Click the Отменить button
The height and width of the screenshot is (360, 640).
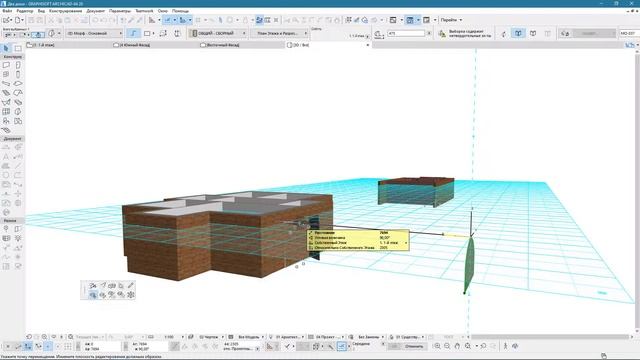tap(413, 346)
